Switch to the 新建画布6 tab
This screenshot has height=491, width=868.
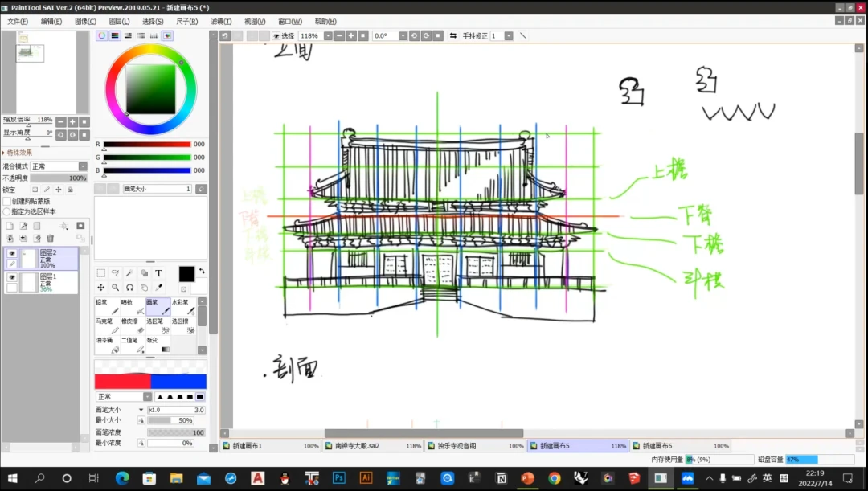(x=681, y=446)
